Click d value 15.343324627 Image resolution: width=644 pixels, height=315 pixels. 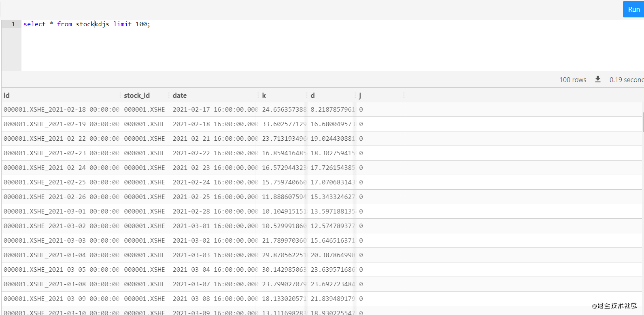(333, 197)
